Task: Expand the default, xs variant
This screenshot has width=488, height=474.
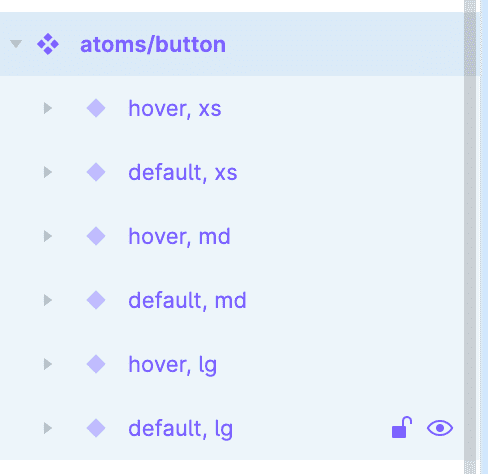Action: [x=48, y=172]
